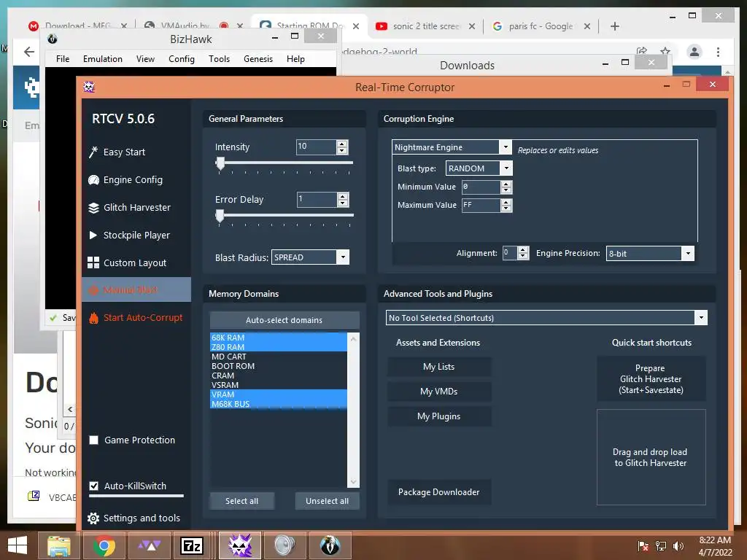Click the RTC monster icon in the taskbar
Screen dimensions: 747x560
[x=240, y=545]
